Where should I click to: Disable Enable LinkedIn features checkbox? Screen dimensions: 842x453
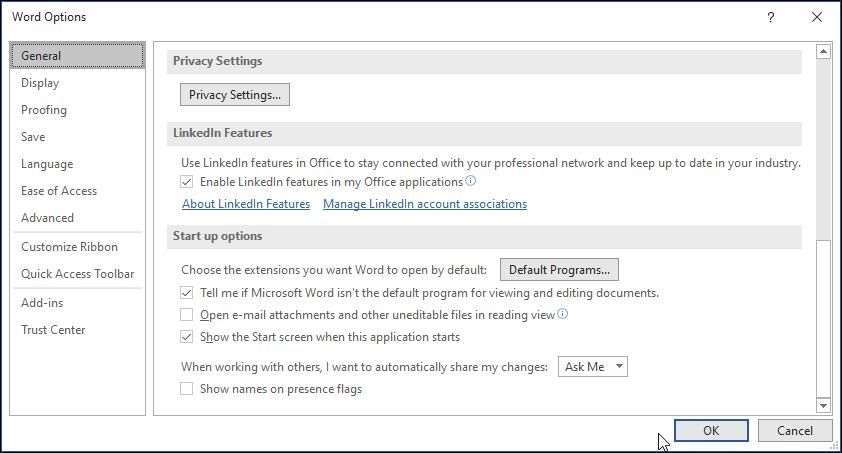pyautogui.click(x=187, y=182)
